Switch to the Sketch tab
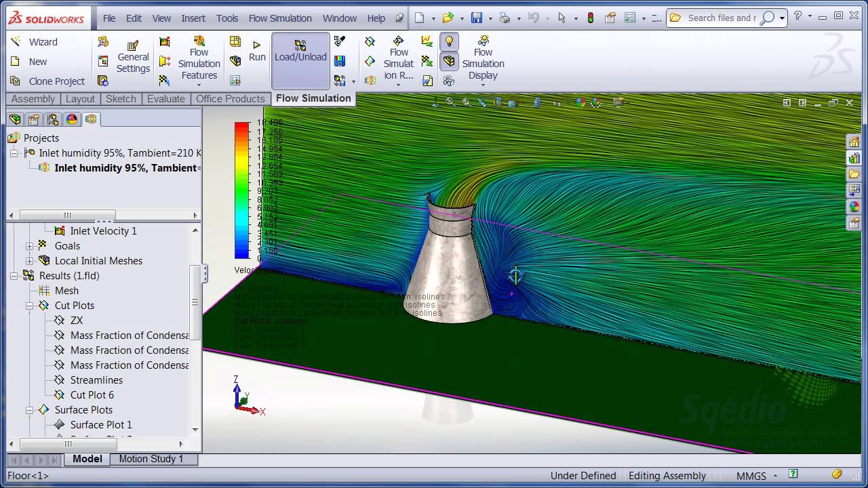Viewport: 868px width, 488px height. 121,99
